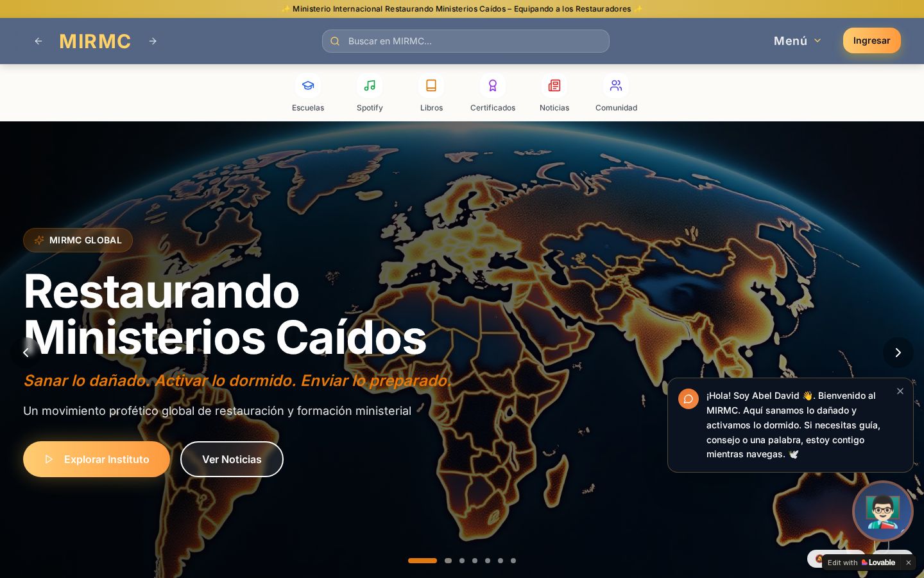The image size is (924, 578).
Task: Select the first active carousel indicator
Action: click(x=422, y=561)
